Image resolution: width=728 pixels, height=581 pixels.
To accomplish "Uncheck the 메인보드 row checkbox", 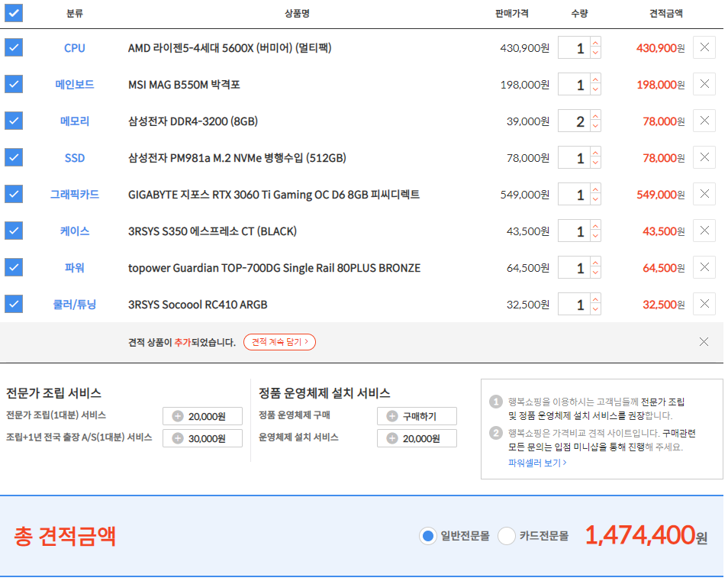I will coord(14,84).
